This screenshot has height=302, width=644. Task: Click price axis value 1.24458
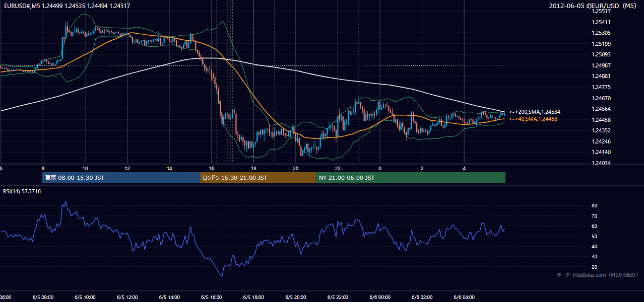click(602, 120)
